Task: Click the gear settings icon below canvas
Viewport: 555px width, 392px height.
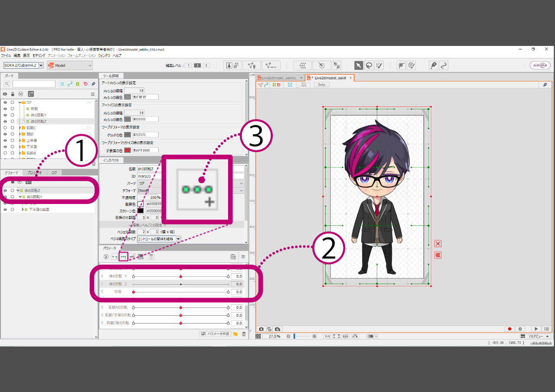Action: [x=520, y=329]
